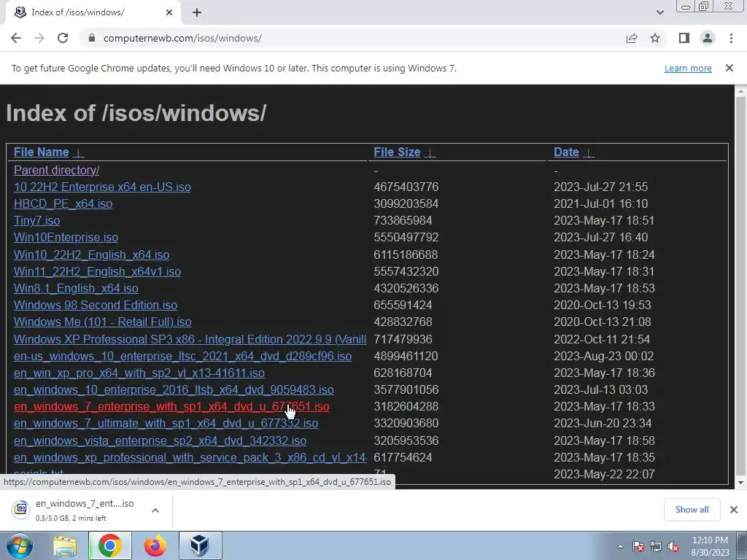Open the Windows Start menu
Screen dimensions: 747x560
click(x=20, y=545)
